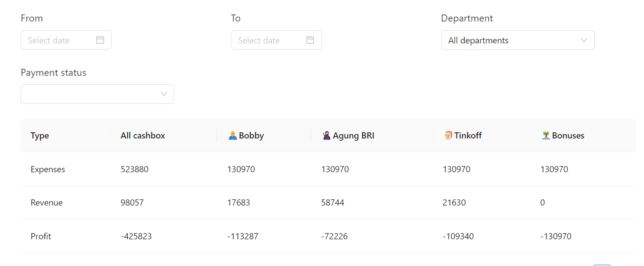The image size is (644, 266).
Task: Click the Tinkoff Santa emoji icon
Action: coord(448,136)
